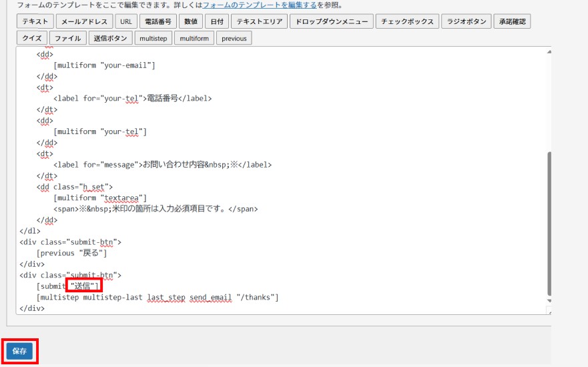This screenshot has height=367, width=588.
Task: Click the クイズ tag button
Action: click(x=31, y=38)
